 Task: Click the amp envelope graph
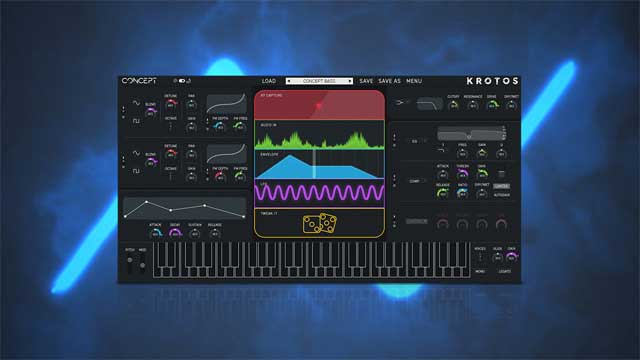click(x=184, y=208)
